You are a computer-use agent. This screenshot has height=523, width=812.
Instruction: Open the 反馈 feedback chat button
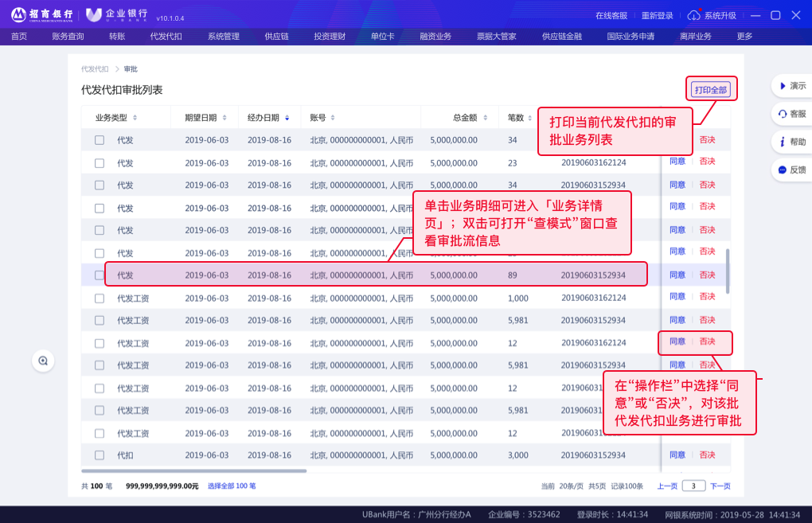pyautogui.click(x=792, y=170)
